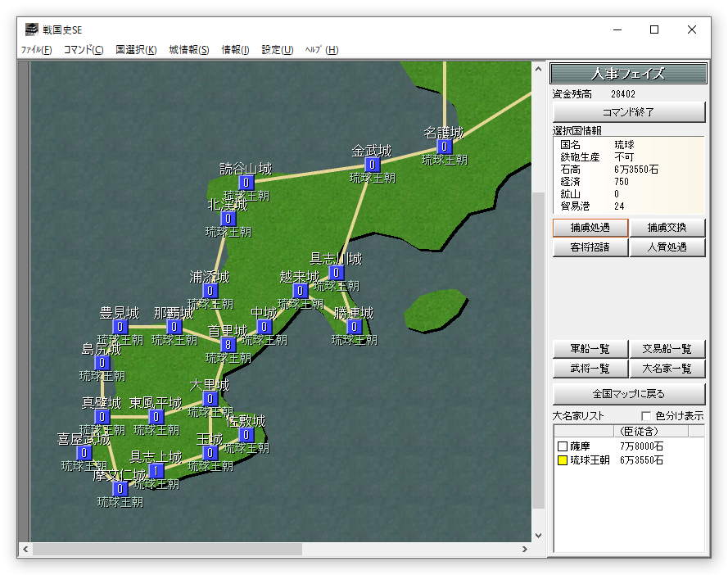Screen dimensions: 728x575
Task: Enable the 色分け表示 checkbox
Action: point(646,416)
